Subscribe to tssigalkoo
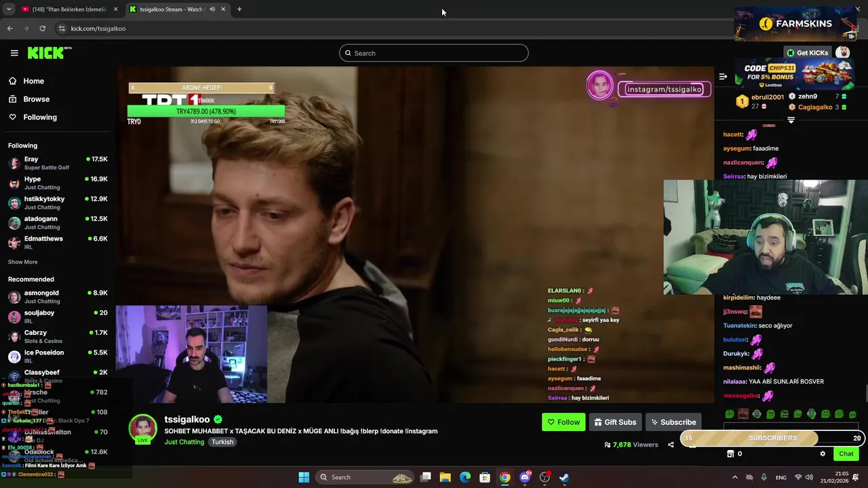This screenshot has width=868, height=488. tap(673, 422)
